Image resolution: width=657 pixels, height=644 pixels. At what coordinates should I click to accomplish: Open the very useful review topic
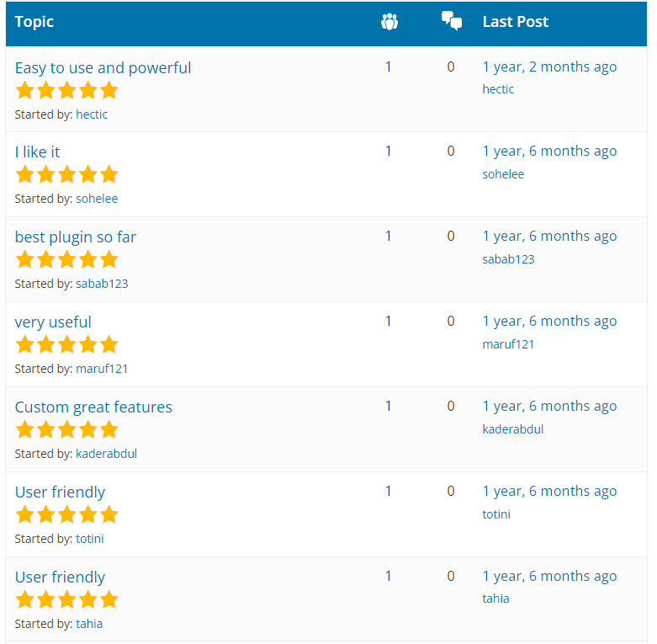pos(53,322)
